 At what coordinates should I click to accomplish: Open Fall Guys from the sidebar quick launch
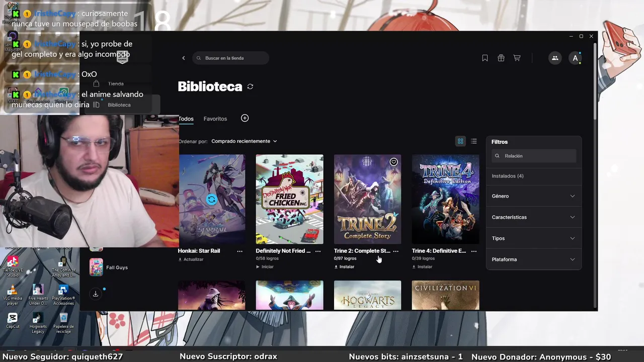pos(109,267)
